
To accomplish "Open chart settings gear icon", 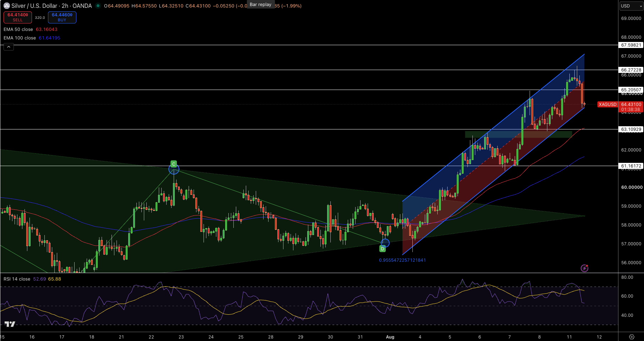I will tap(632, 337).
